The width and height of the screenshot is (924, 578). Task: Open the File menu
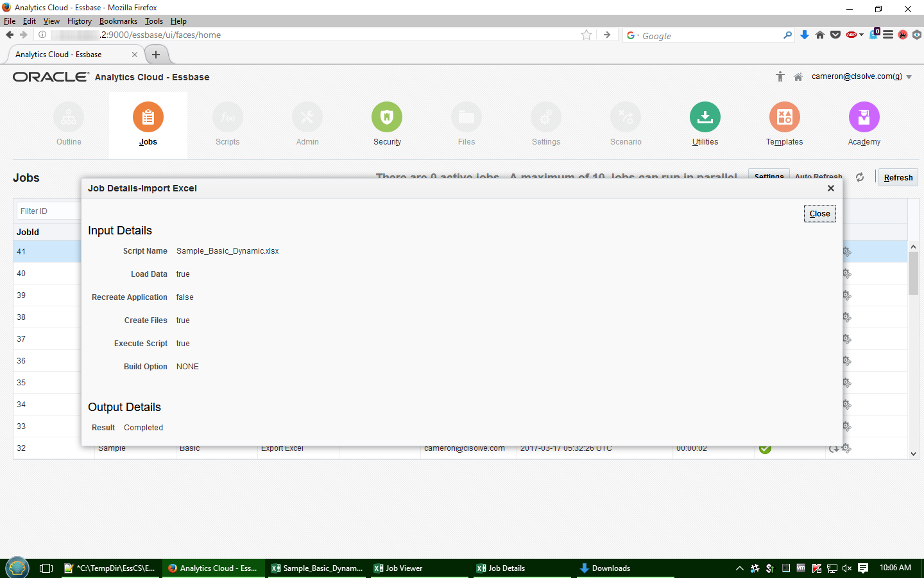[10, 21]
